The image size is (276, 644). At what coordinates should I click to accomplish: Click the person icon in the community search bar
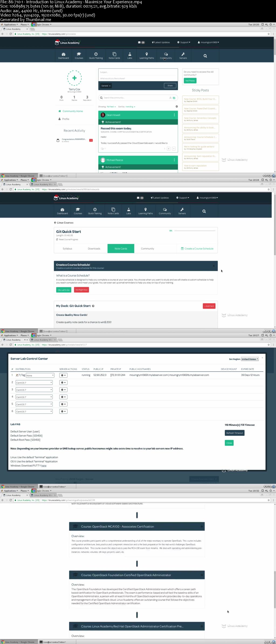tap(170, 98)
